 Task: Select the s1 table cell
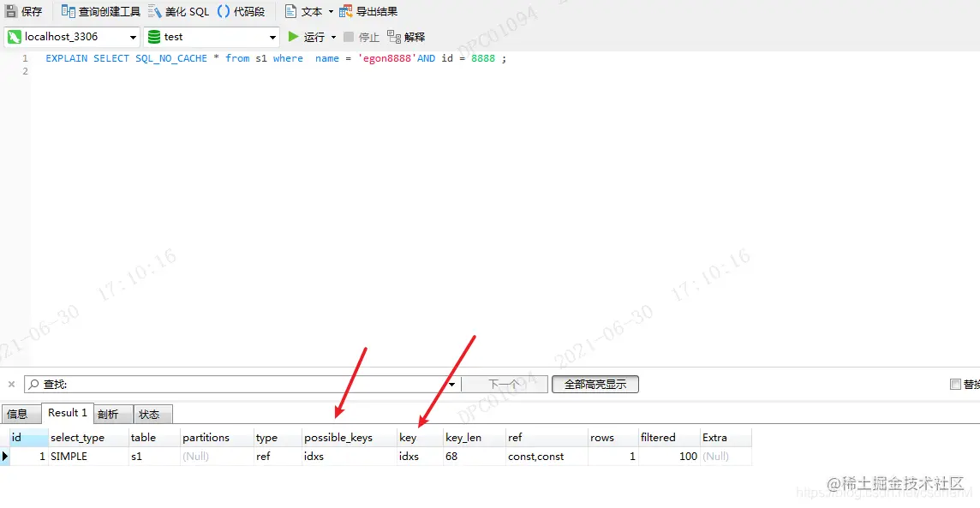[154, 456]
